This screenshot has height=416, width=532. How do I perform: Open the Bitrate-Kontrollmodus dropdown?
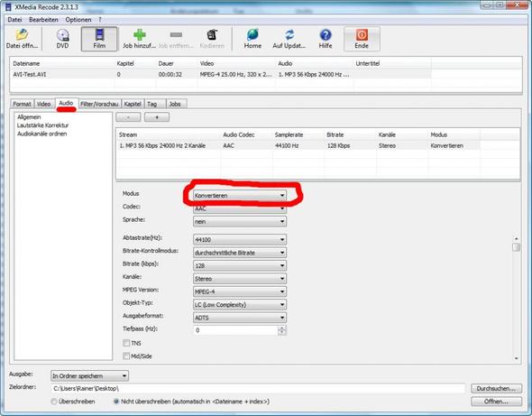coord(240,253)
